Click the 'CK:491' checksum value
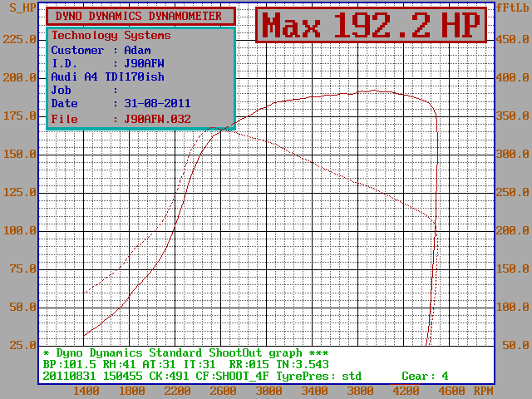This screenshot has height=399, width=532. point(170,377)
